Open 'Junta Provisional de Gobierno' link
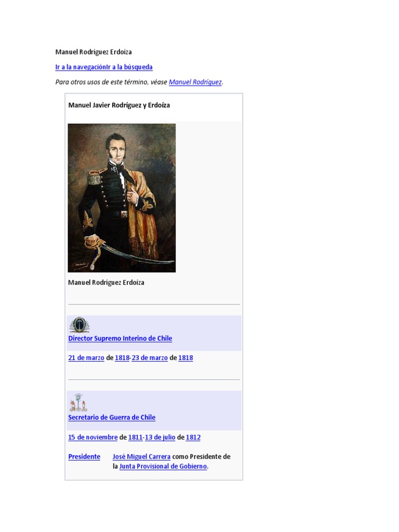The width and height of the screenshot is (399, 532). [163, 466]
